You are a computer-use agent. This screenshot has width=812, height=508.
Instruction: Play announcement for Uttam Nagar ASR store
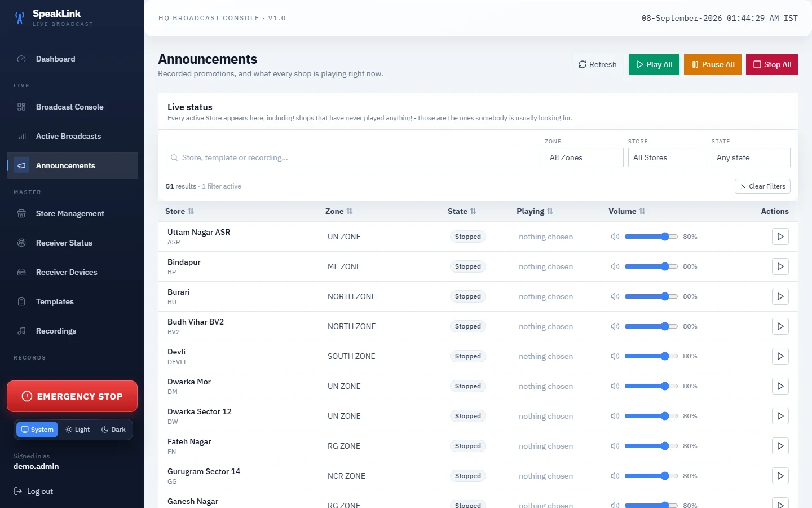point(780,237)
